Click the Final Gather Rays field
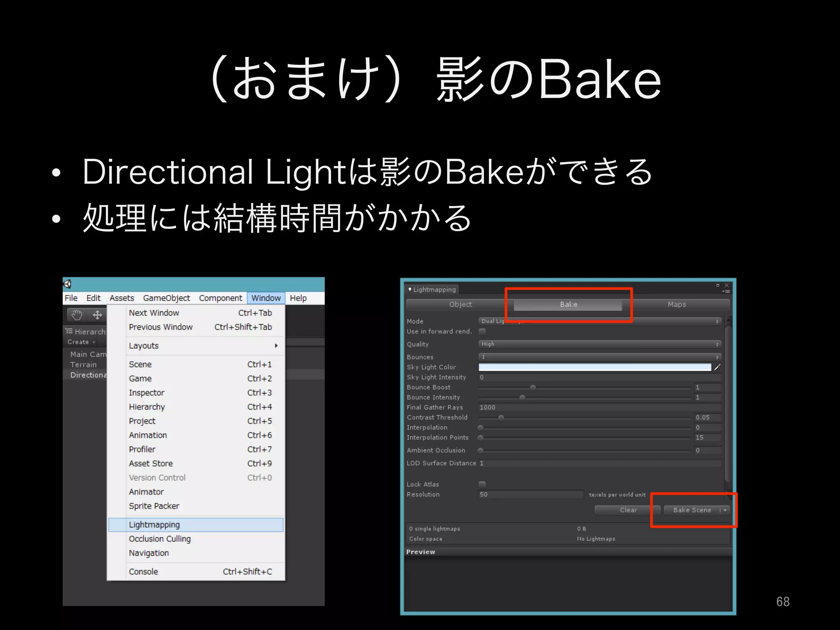The height and width of the screenshot is (630, 840). (x=600, y=407)
